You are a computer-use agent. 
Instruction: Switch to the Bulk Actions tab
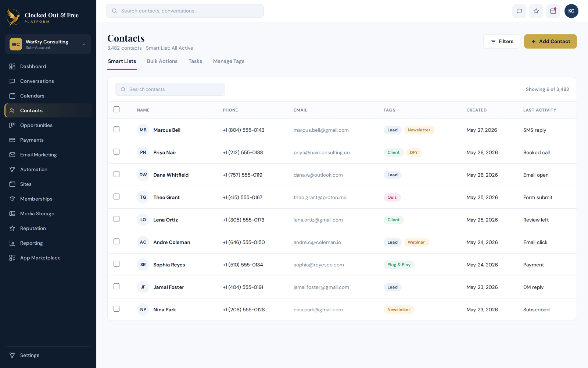pyautogui.click(x=162, y=61)
